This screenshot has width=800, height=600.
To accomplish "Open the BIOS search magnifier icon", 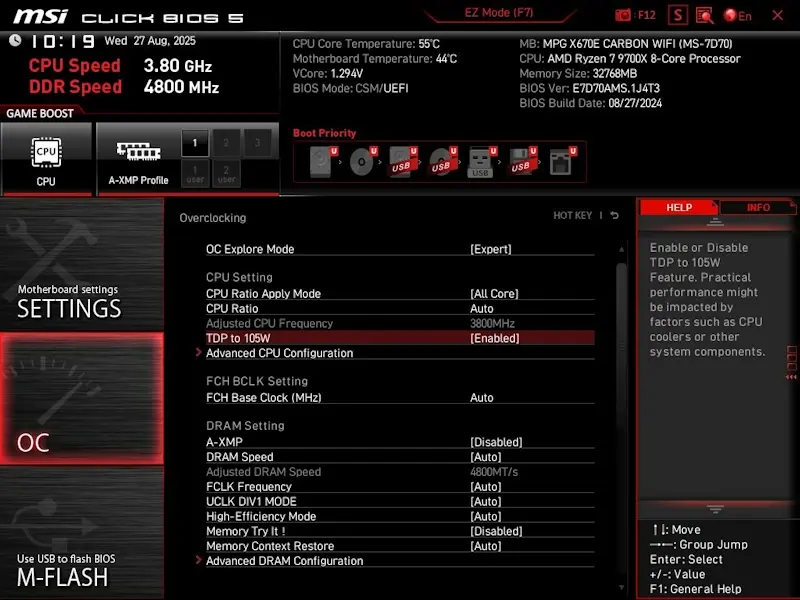I will click(705, 15).
